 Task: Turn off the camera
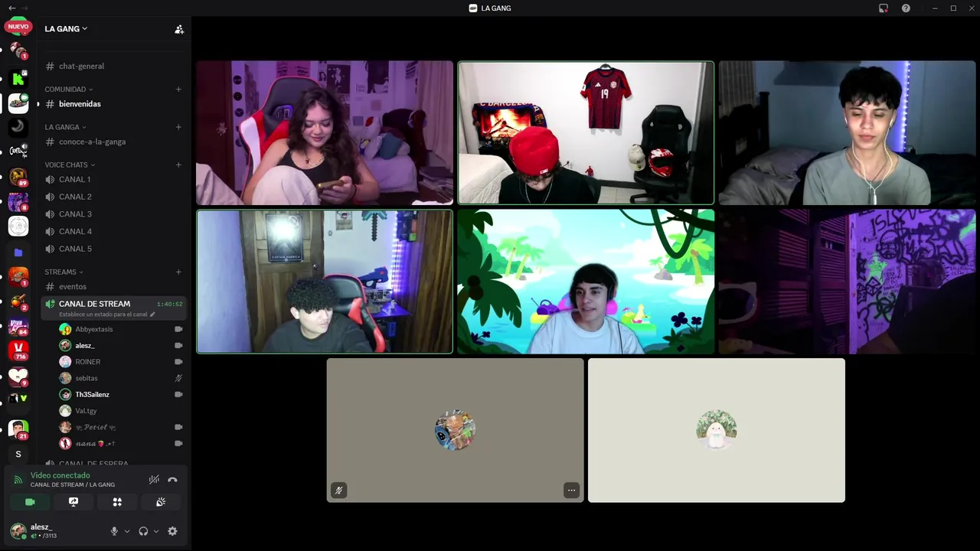(x=30, y=502)
